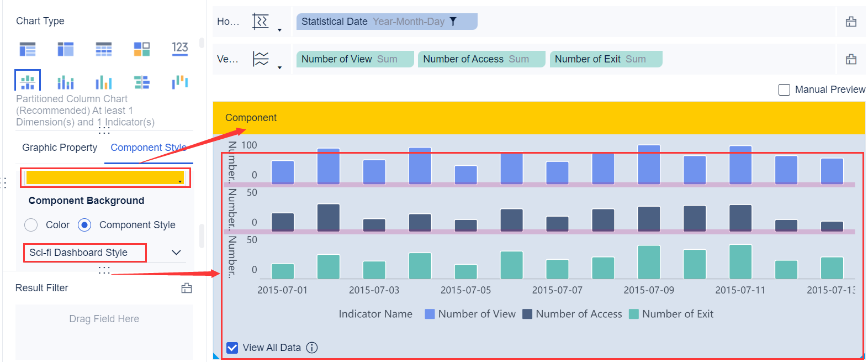Click Number of Access legend color square

pos(527,314)
